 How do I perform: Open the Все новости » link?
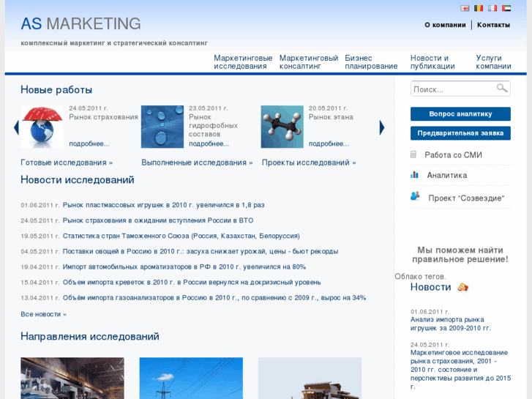(x=43, y=314)
